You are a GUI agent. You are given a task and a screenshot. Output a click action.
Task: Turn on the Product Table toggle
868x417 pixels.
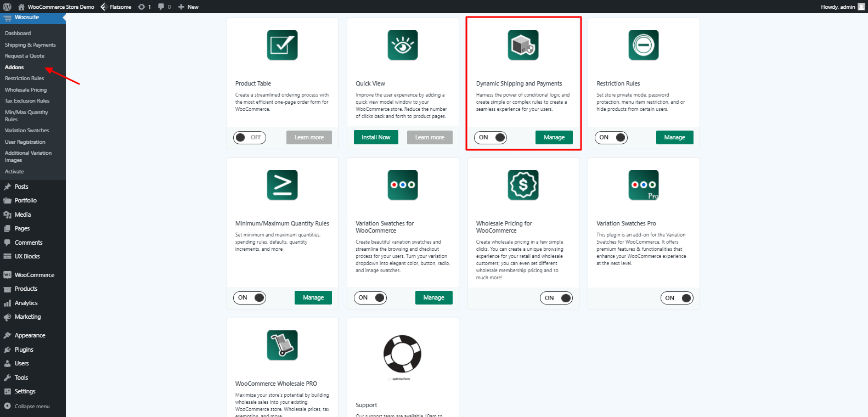250,137
